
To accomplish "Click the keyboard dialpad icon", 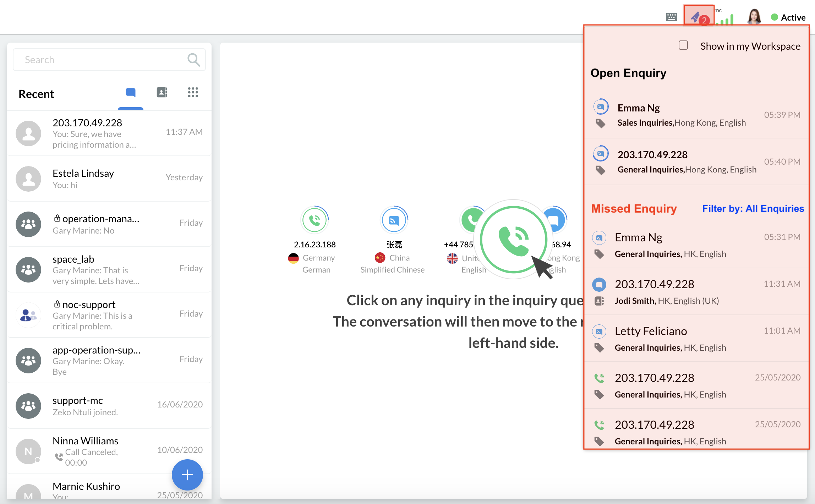I will [x=671, y=17].
